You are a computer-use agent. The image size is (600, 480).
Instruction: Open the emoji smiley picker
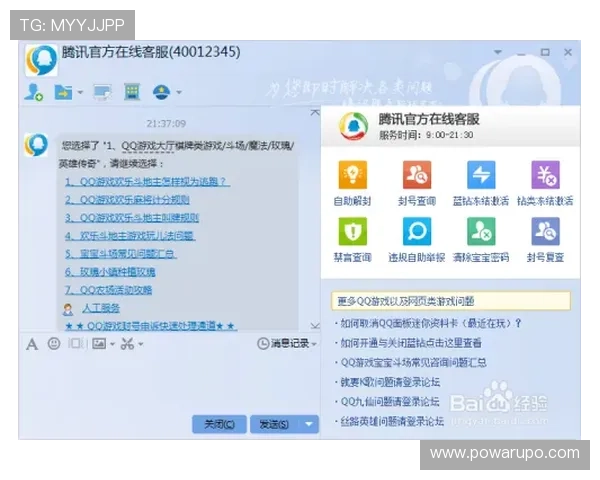tap(54, 344)
